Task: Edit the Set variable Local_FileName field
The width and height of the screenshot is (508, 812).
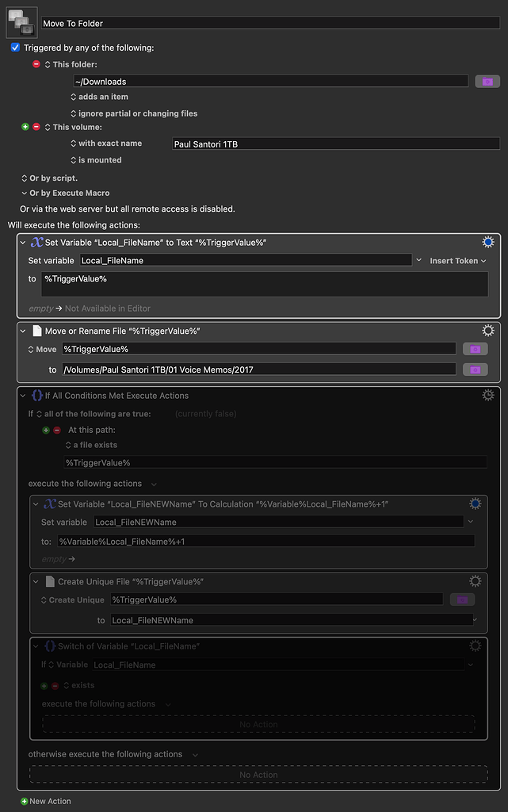Action: [246, 260]
